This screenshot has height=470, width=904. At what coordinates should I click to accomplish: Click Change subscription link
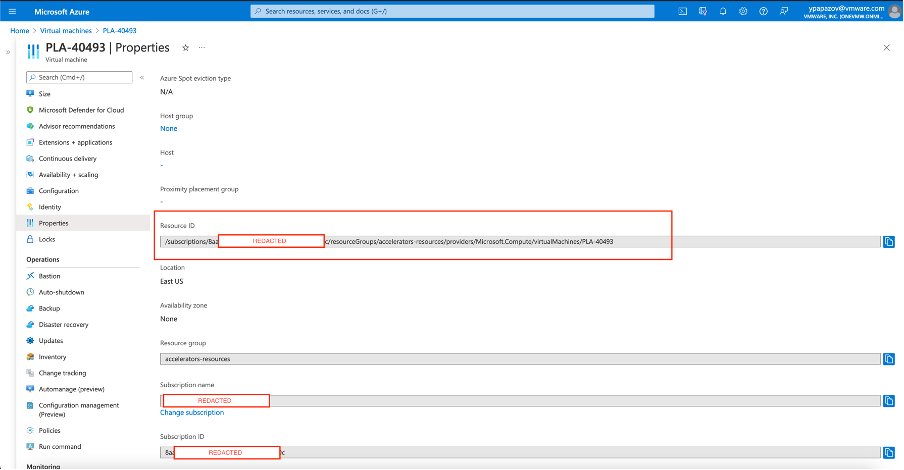point(192,412)
